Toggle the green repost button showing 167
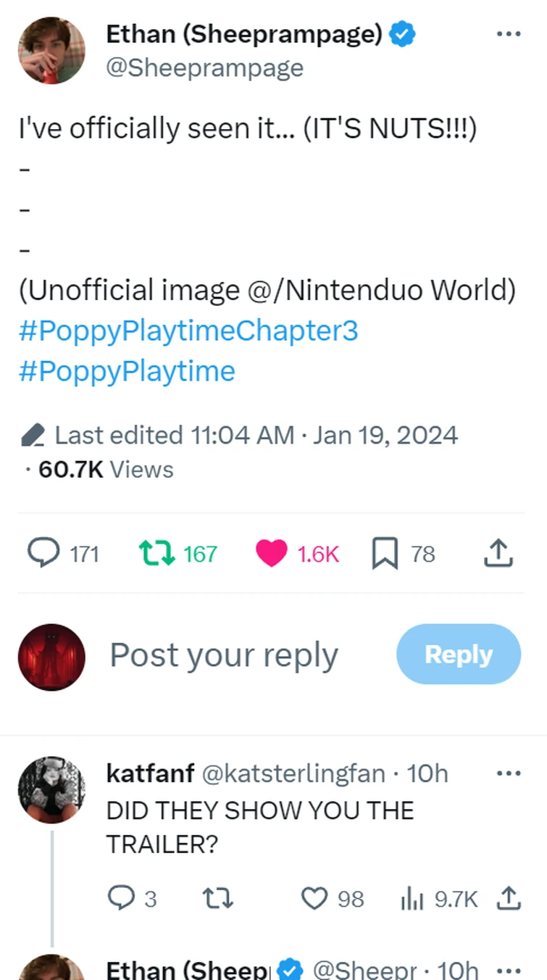This screenshot has width=547, height=980. 156,554
